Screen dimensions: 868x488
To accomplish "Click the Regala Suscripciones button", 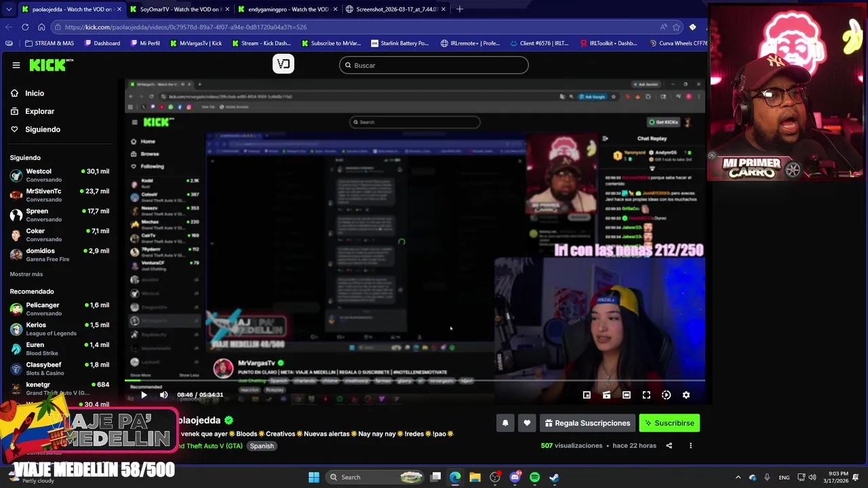I will point(587,423).
